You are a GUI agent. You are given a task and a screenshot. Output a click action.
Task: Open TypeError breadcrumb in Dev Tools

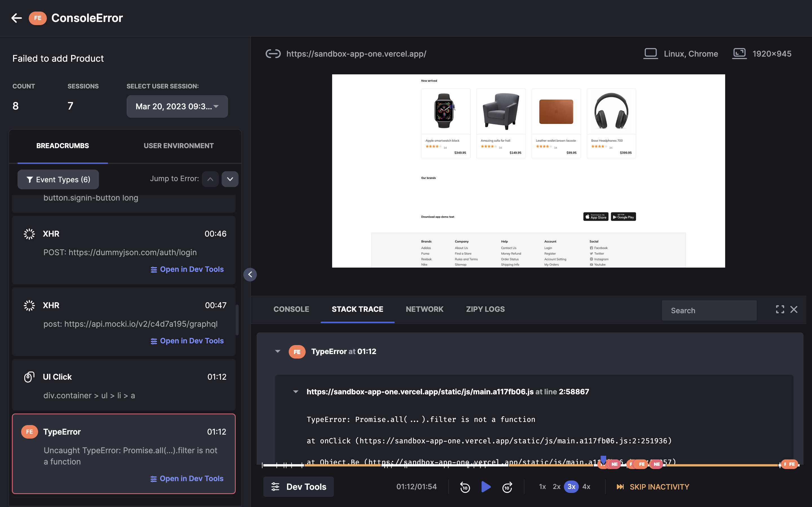(187, 479)
